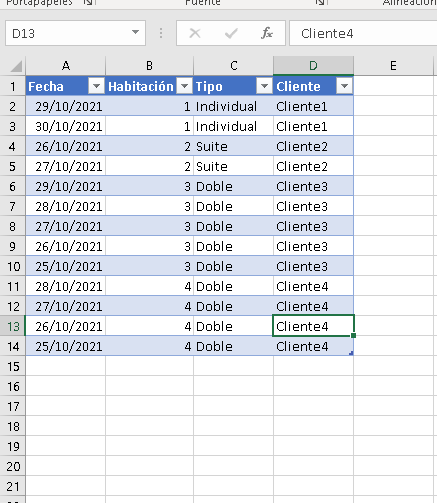Select row 15 header
This screenshot has width=437, height=503.
[x=13, y=366]
